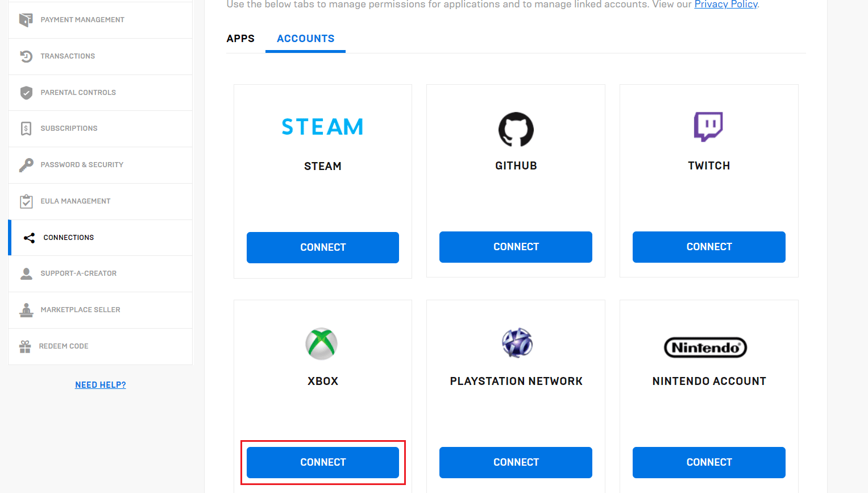Open Parental Controls in sidebar

(x=100, y=93)
